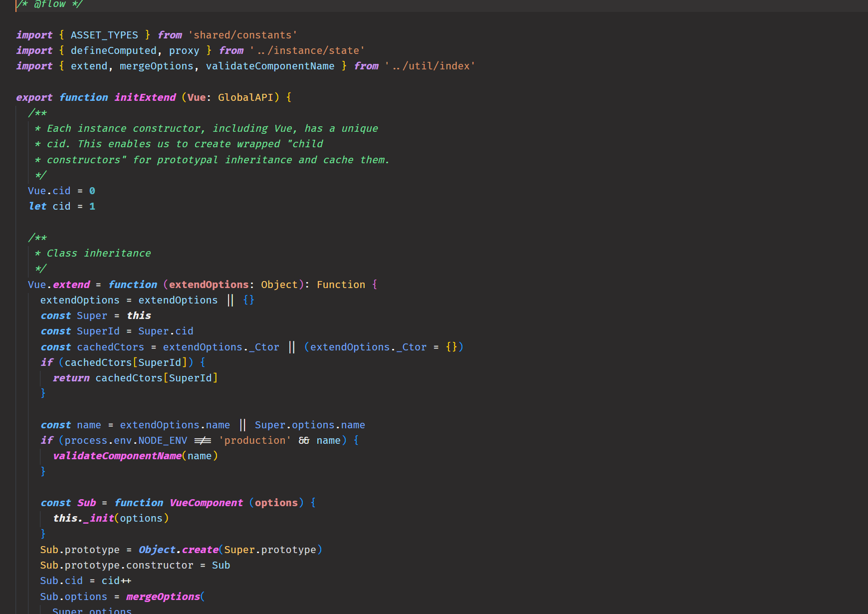868x614 pixels.
Task: Click the 'Function' return type annotation
Action: [341, 285]
